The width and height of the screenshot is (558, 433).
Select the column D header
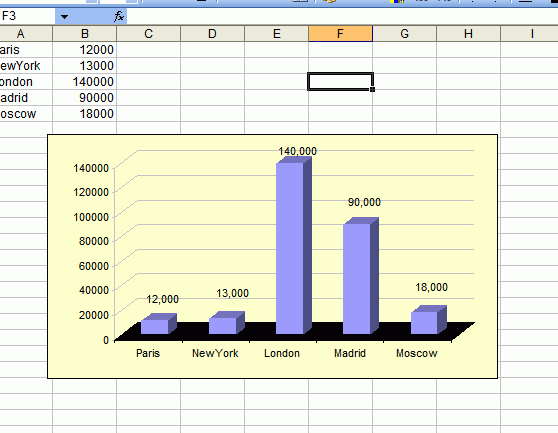[x=212, y=34]
